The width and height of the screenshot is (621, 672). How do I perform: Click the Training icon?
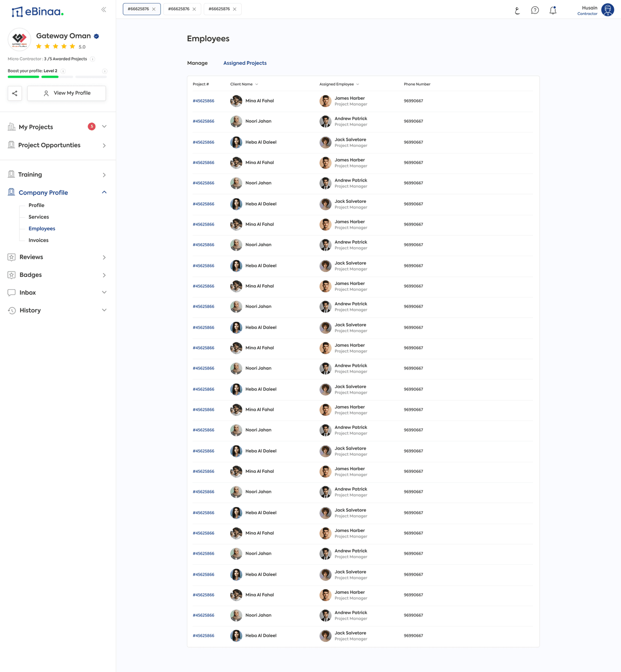click(x=11, y=174)
